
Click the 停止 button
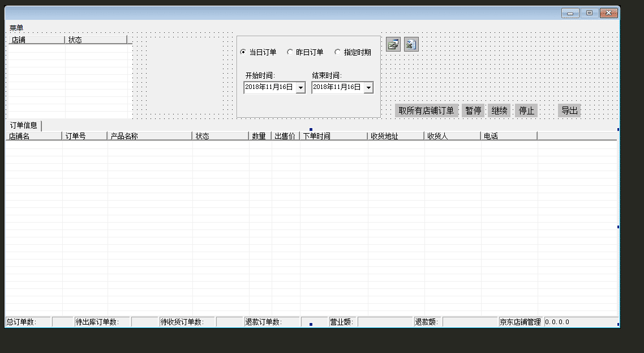(x=526, y=110)
